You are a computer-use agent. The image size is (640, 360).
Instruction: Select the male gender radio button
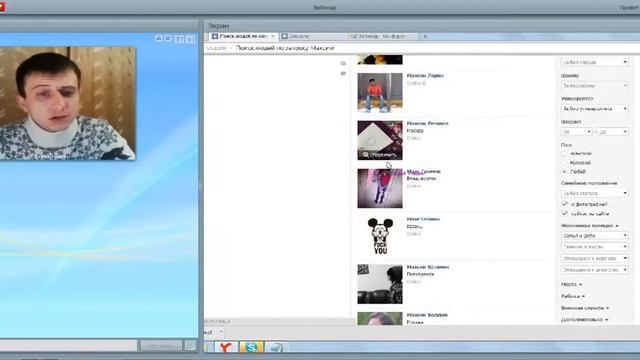565,162
